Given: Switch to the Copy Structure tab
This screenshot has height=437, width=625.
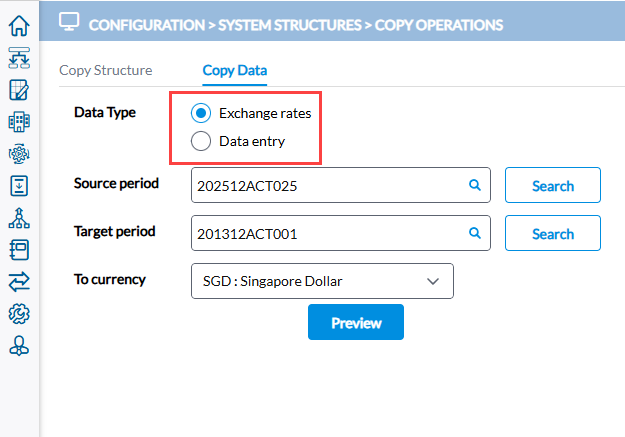Looking at the screenshot, I should point(106,71).
